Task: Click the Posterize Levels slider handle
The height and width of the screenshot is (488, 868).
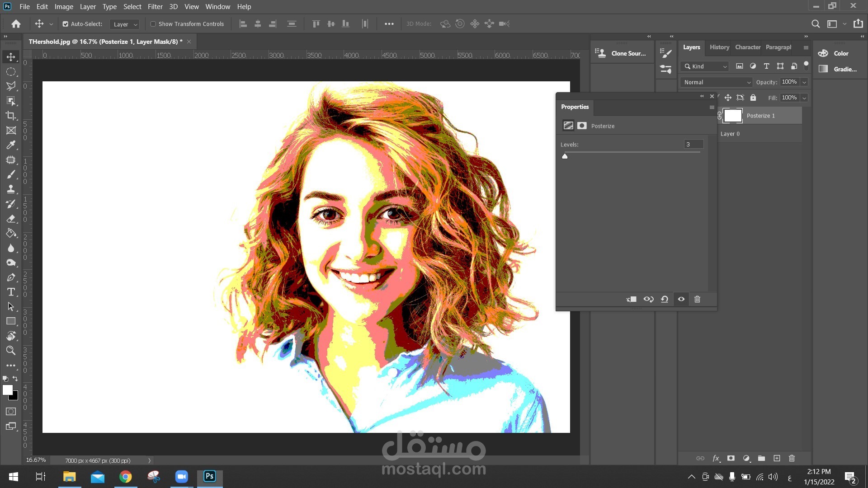Action: click(x=565, y=156)
